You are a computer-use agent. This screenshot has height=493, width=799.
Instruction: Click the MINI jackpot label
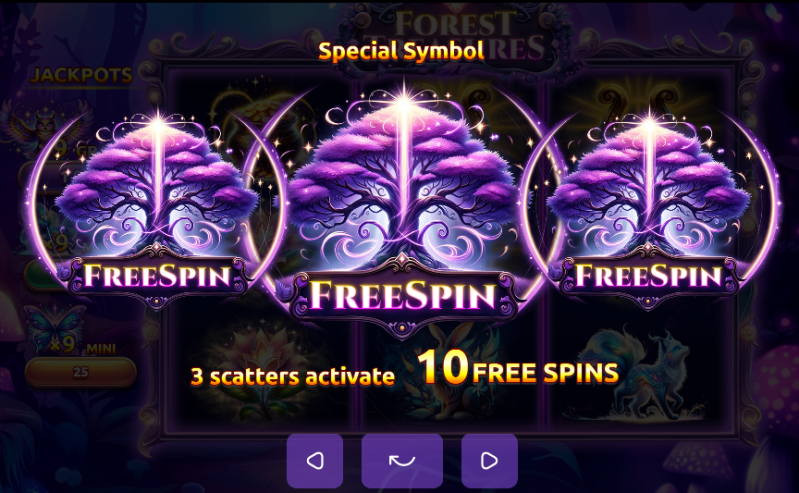coord(101,349)
